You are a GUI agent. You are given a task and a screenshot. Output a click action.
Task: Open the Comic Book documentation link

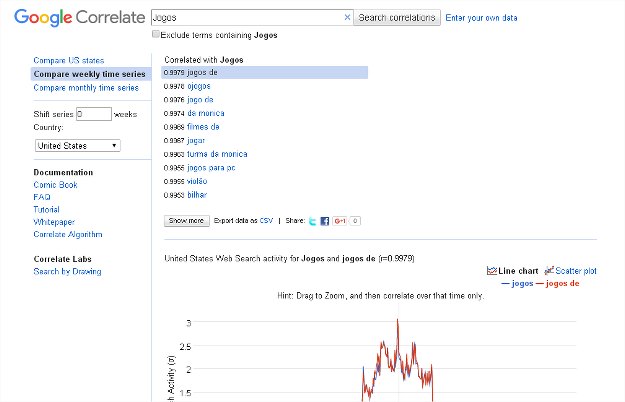[x=55, y=185]
